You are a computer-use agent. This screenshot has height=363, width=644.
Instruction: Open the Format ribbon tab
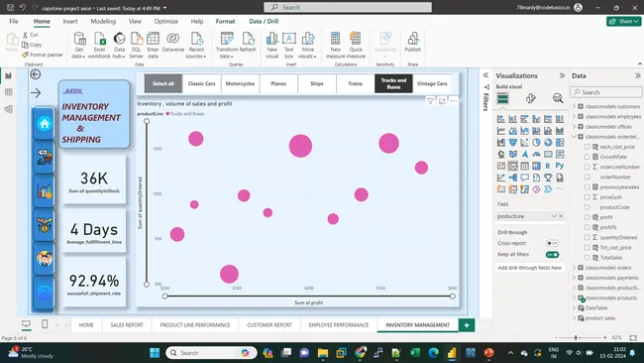225,22
